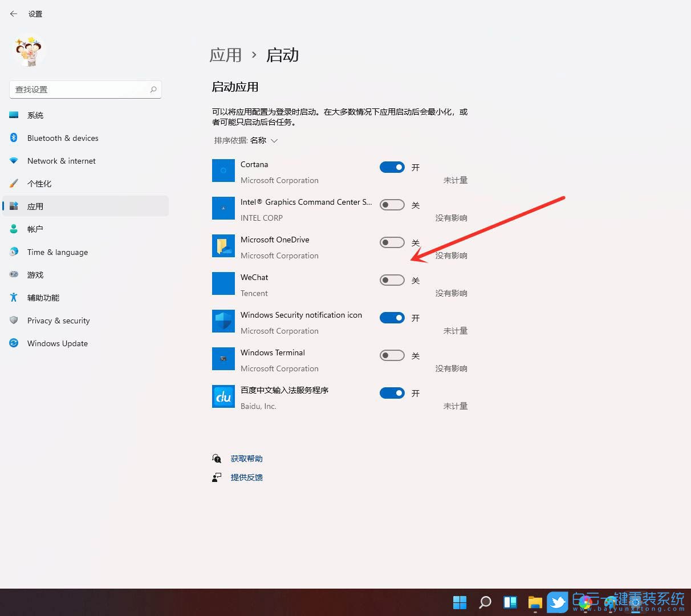Click the Windows Start button
This screenshot has height=616, width=691.
[x=460, y=602]
